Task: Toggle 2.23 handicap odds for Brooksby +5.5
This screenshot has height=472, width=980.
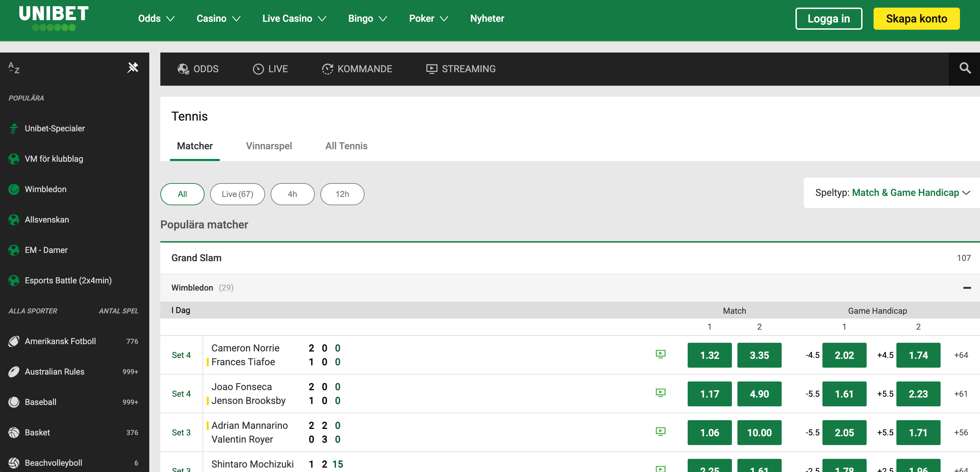Action: click(x=918, y=394)
